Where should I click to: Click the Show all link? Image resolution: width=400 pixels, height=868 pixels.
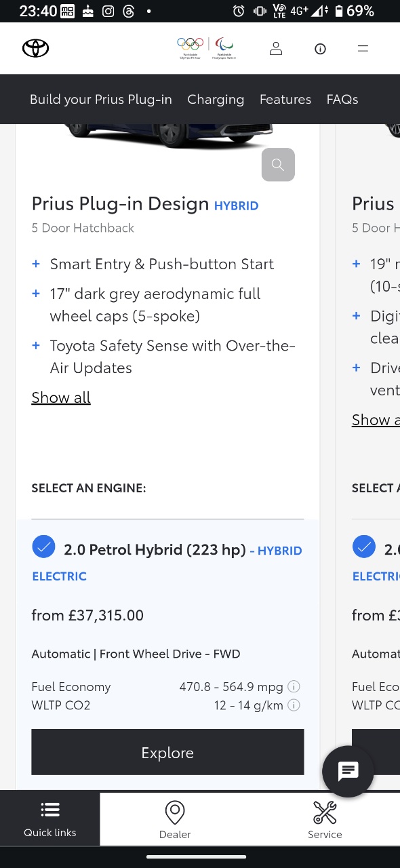point(61,397)
